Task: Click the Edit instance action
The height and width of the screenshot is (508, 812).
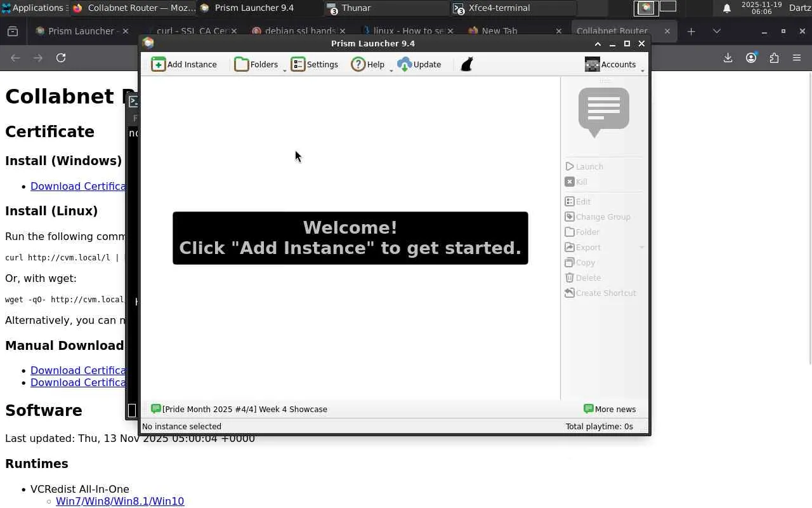Action: [x=578, y=201]
